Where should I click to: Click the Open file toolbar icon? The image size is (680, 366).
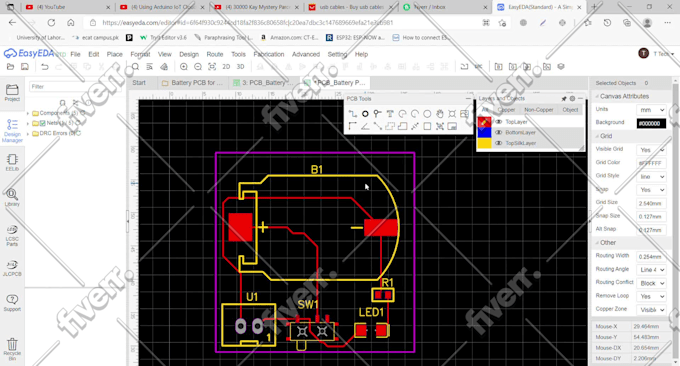pos(10,67)
